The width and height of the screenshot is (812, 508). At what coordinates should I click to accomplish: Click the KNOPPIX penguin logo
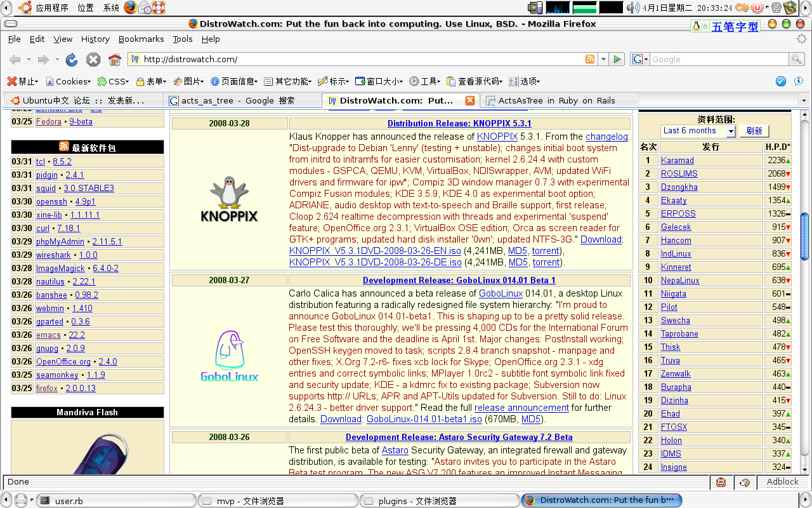[x=229, y=199]
